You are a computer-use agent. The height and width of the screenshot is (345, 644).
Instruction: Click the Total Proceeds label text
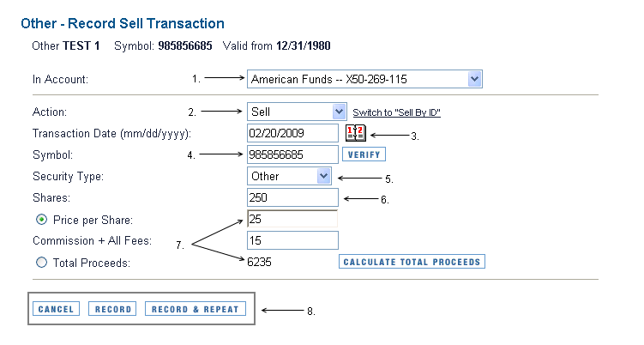91,263
